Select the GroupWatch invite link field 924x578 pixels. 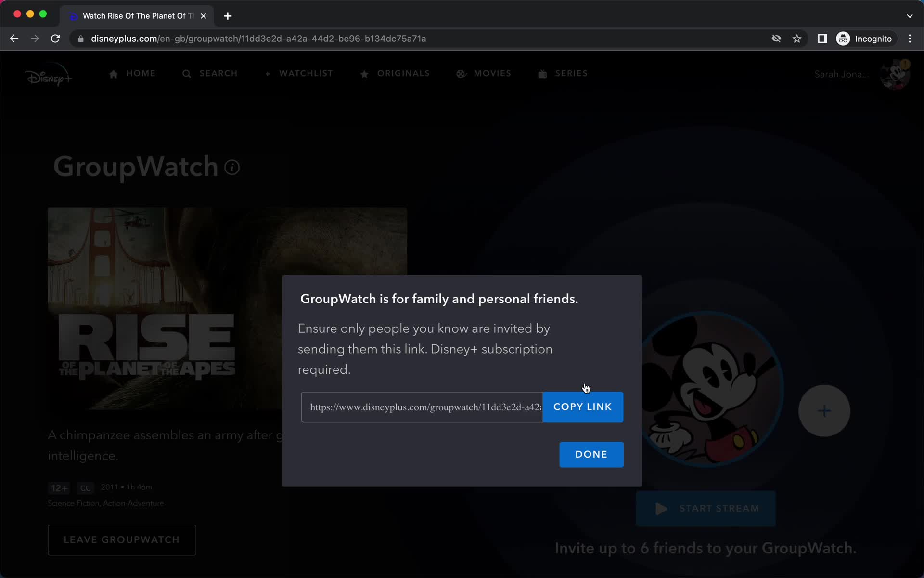pos(422,407)
